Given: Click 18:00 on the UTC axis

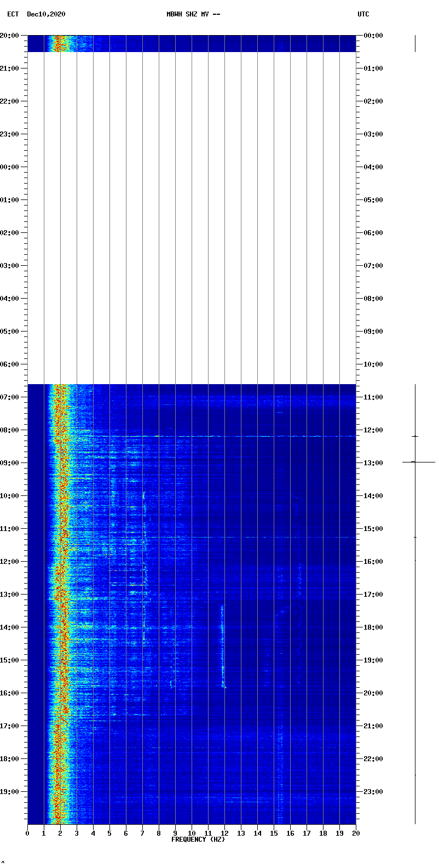Looking at the screenshot, I should (x=373, y=627).
